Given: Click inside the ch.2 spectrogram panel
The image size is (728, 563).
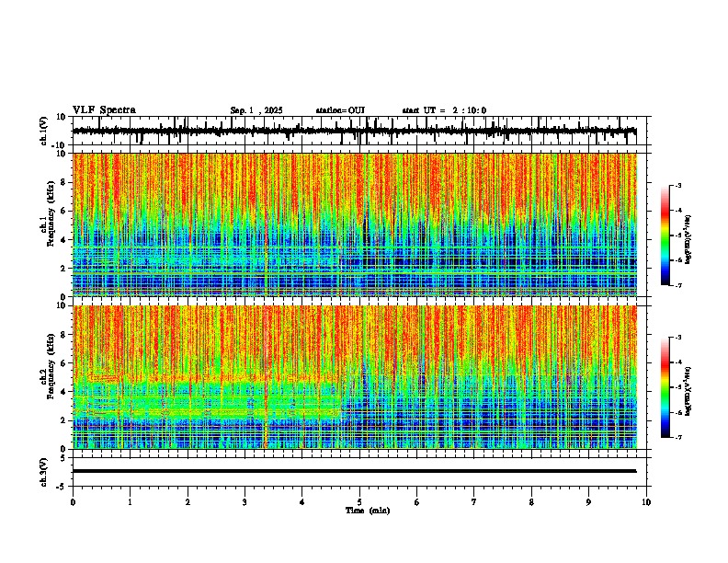Looking at the screenshot, I should [x=354, y=377].
